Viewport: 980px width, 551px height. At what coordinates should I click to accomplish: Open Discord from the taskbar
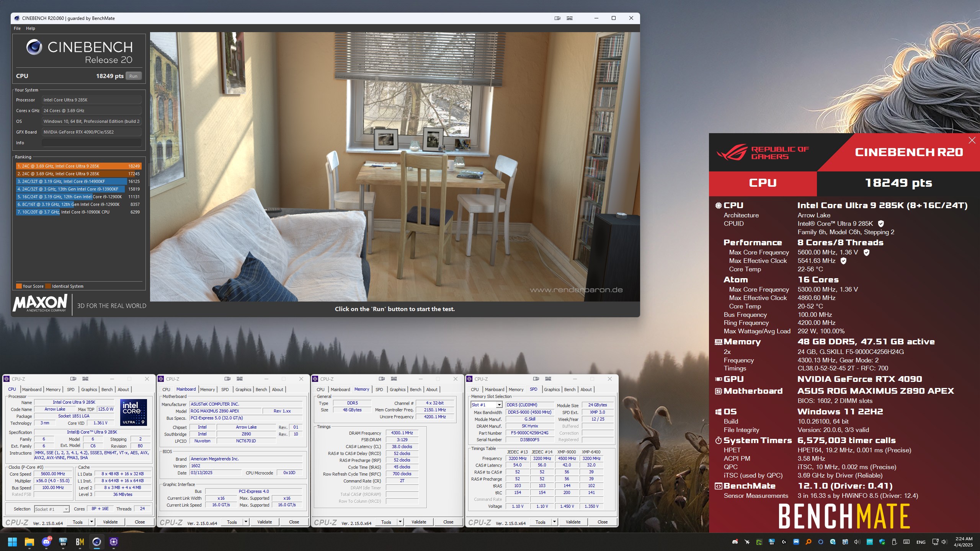click(46, 542)
